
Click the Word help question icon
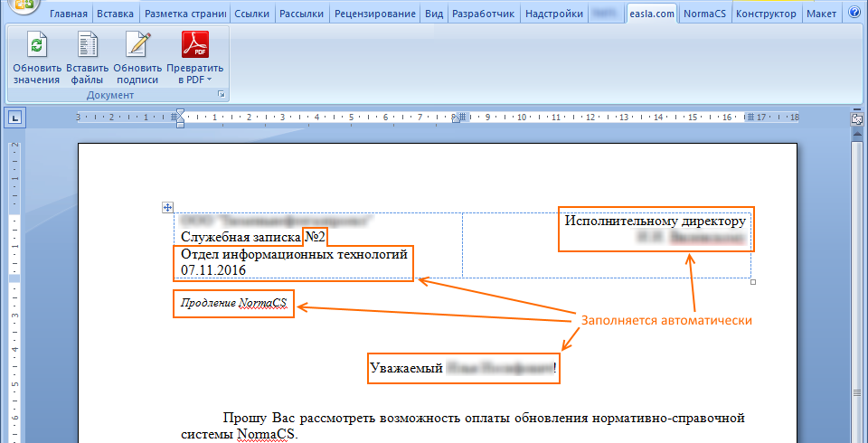pyautogui.click(x=853, y=14)
